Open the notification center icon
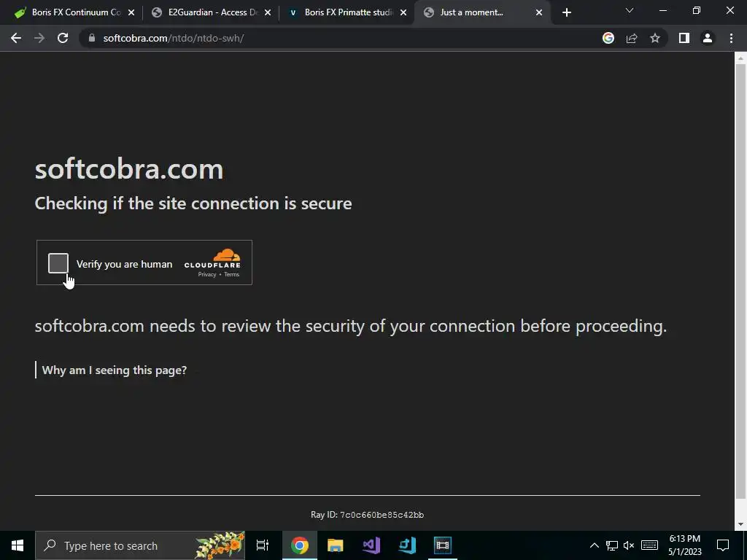The image size is (747, 560). pyautogui.click(x=723, y=545)
